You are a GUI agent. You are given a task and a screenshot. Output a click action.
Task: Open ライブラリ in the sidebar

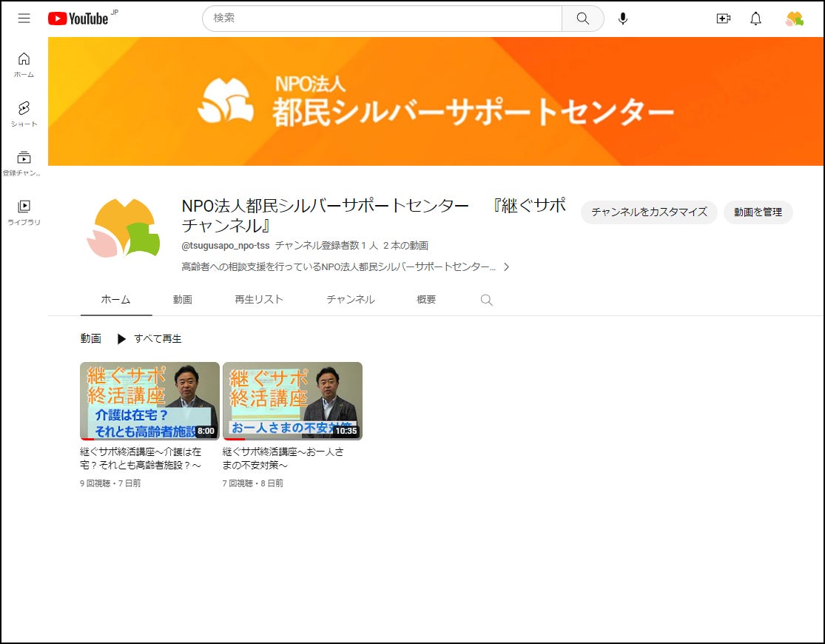click(24, 212)
